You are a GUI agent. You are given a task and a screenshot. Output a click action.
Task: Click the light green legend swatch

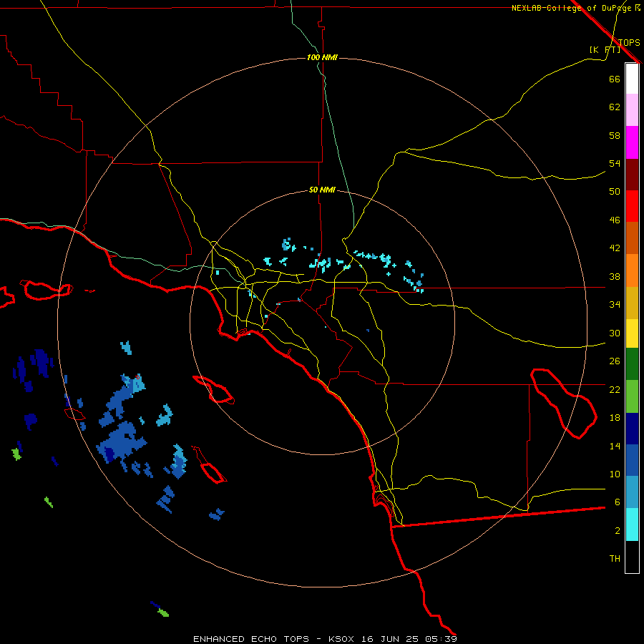click(x=632, y=396)
